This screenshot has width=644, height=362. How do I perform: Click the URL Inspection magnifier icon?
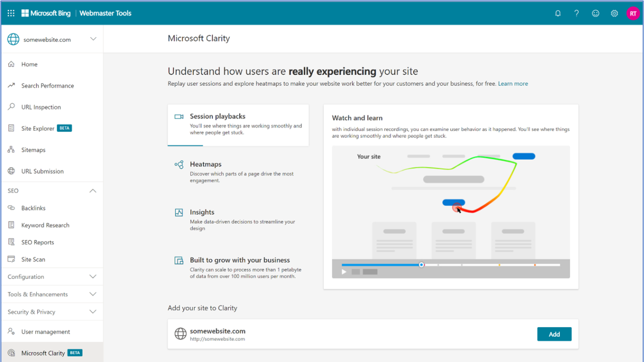(x=11, y=107)
